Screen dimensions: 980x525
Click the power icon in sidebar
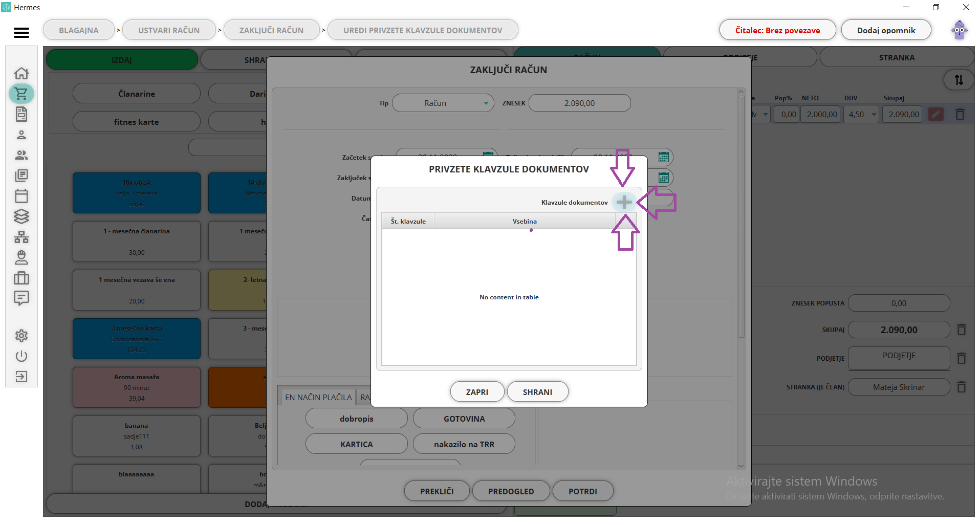21,356
